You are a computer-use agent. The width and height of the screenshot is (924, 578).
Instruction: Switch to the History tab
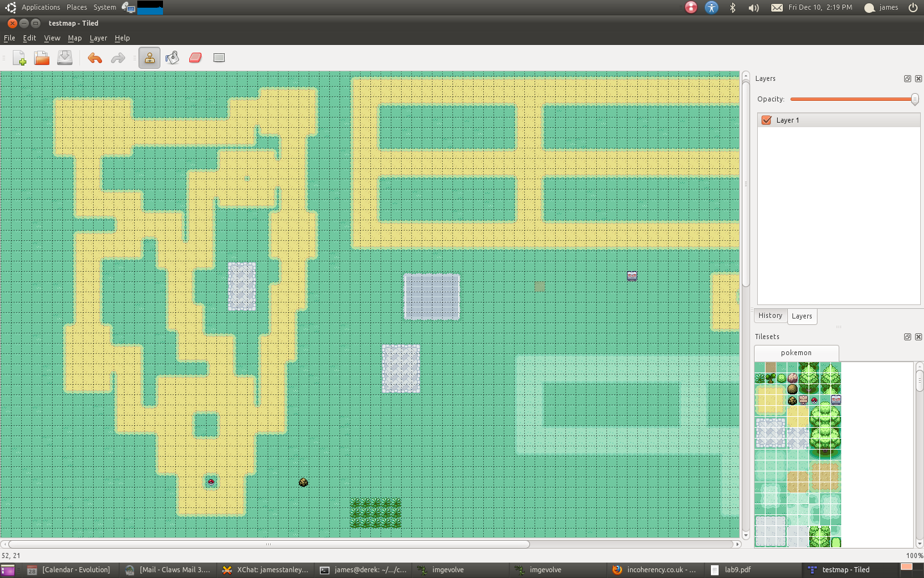click(770, 316)
